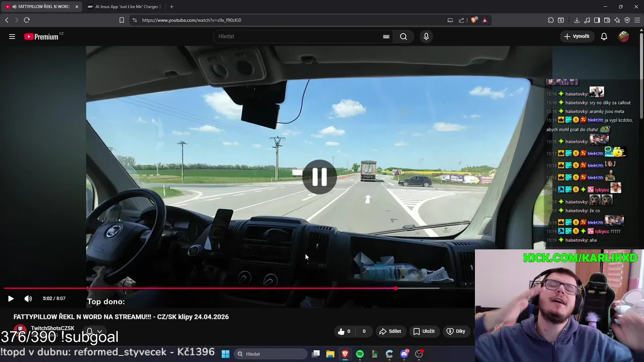This screenshot has height=362, width=644.
Task: Open the extensions puzzle icon
Action: [x=551, y=20]
